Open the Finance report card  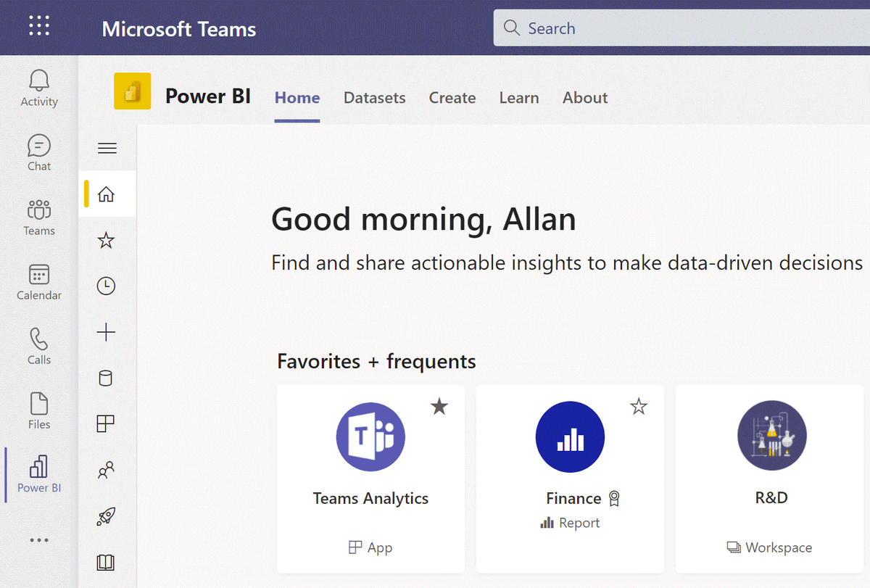(570, 479)
